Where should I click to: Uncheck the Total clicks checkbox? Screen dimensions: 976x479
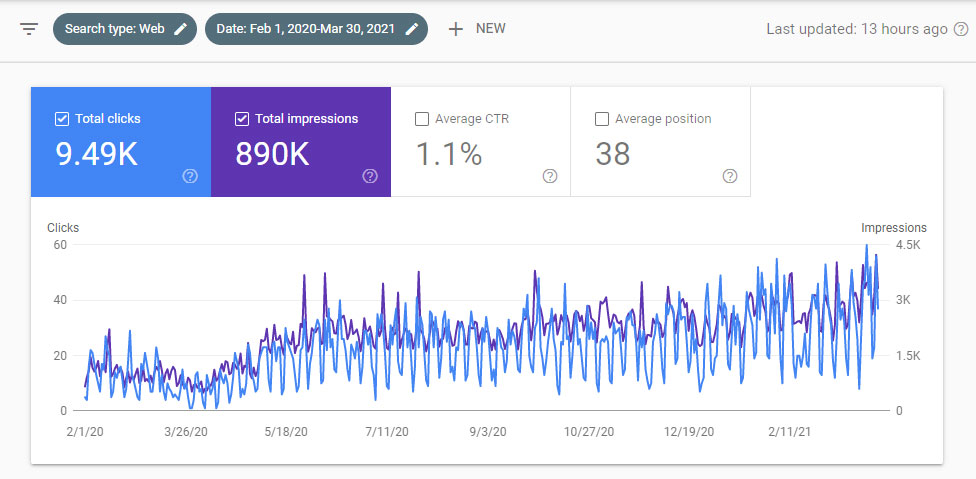[x=62, y=119]
